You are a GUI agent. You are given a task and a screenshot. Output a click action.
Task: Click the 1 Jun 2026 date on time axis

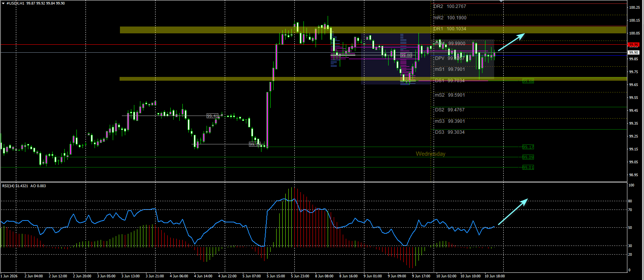pyautogui.click(x=9, y=276)
